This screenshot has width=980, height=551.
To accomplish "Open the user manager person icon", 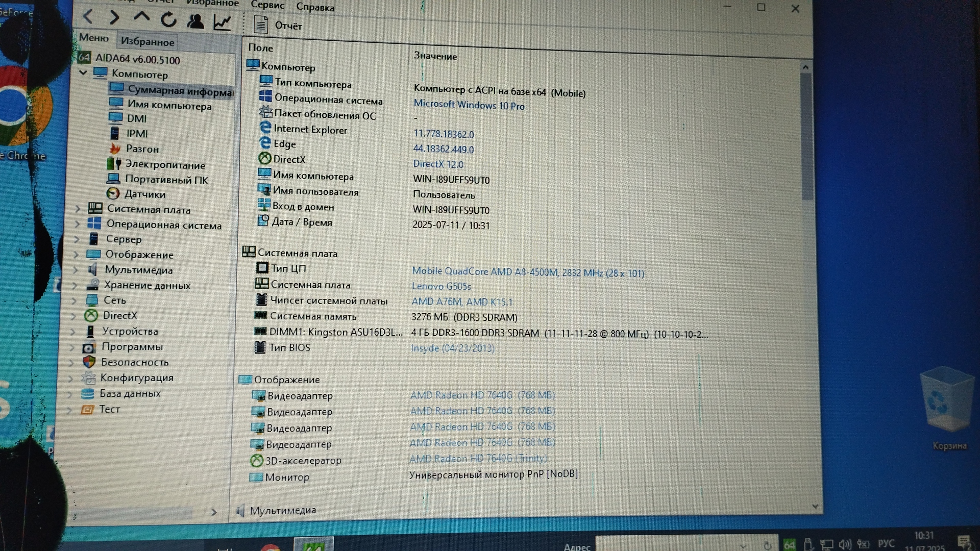I will point(195,21).
